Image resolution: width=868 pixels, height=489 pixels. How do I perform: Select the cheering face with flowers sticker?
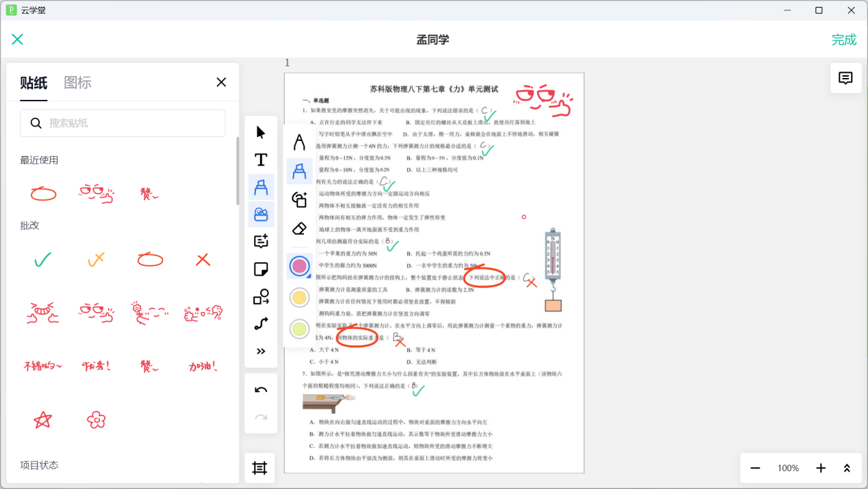pos(203,313)
